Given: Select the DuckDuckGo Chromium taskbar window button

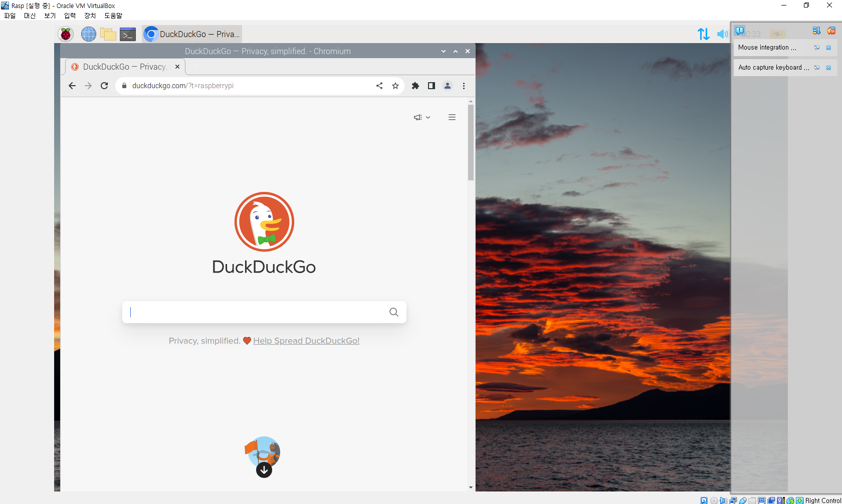Looking at the screenshot, I should 192,34.
